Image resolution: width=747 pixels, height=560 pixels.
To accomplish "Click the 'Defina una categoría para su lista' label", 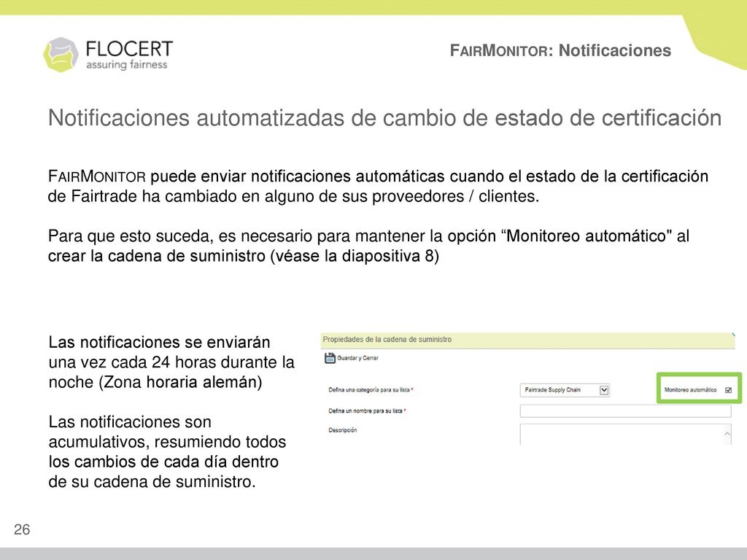I will [371, 390].
